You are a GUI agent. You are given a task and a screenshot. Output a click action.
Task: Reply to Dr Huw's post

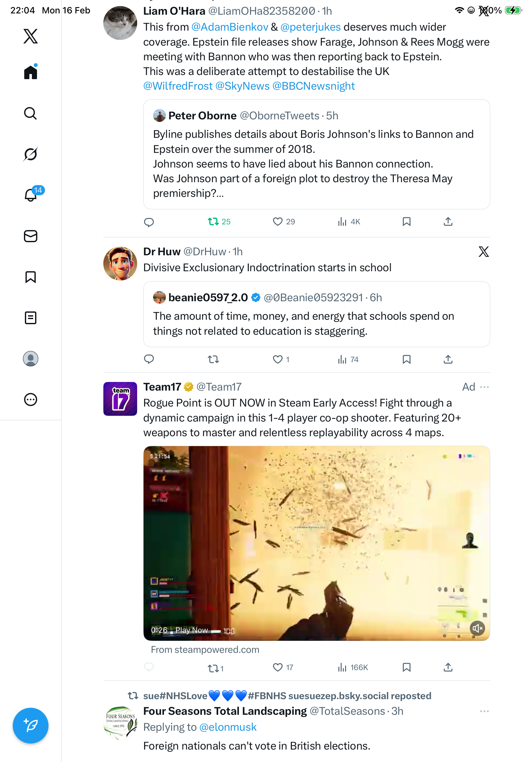coord(149,359)
